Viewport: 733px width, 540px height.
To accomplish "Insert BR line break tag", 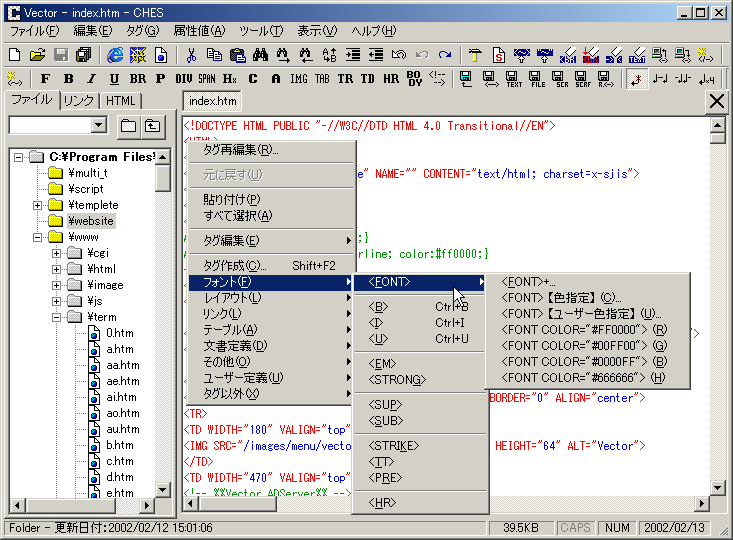I will coord(137,79).
